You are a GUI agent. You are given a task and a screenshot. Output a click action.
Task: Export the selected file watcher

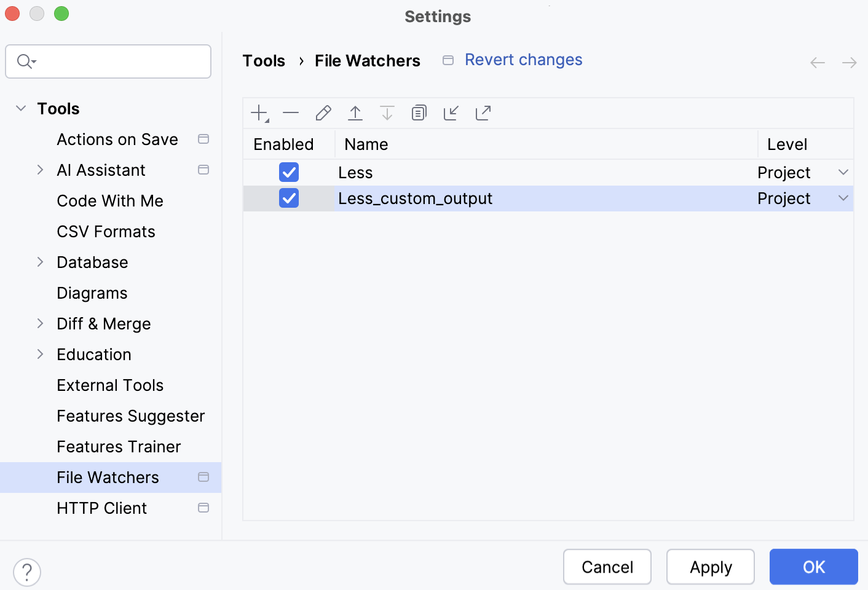tap(483, 113)
